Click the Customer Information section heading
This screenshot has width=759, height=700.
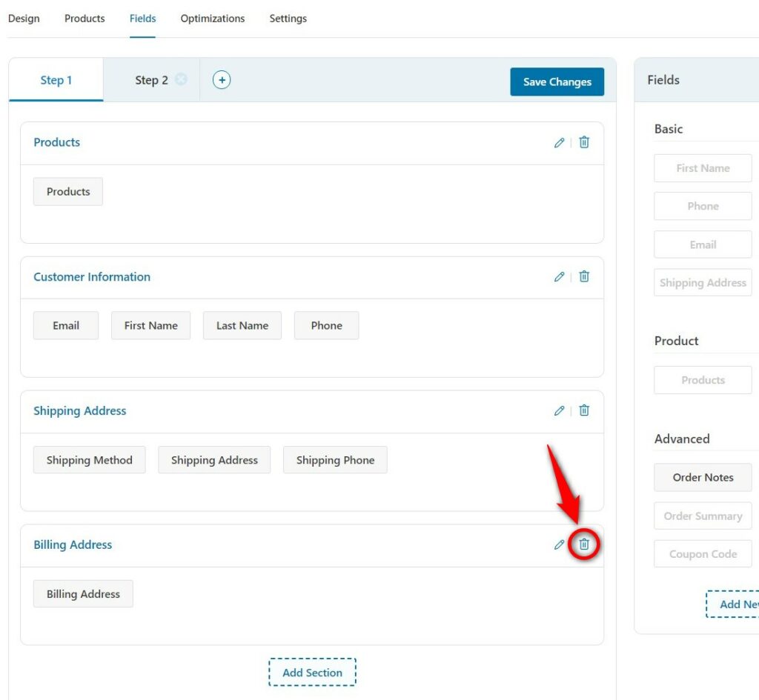(x=92, y=277)
